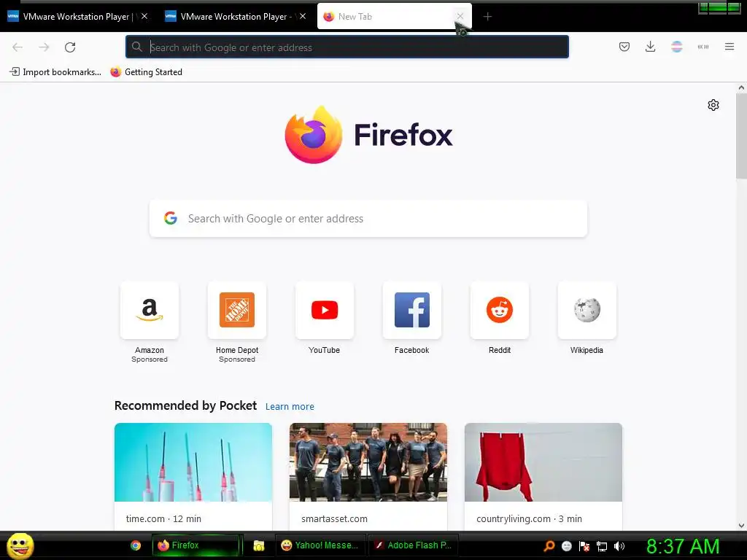Open the Getting Started bookmark

tap(147, 72)
